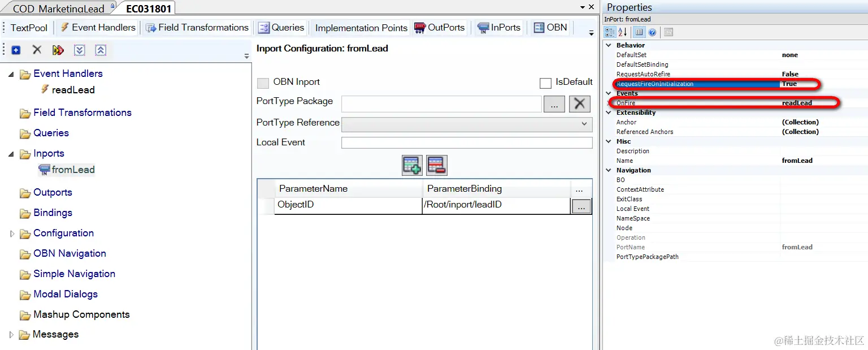Click the ObjectID parameter name cell
The height and width of the screenshot is (350, 868).
coord(348,205)
